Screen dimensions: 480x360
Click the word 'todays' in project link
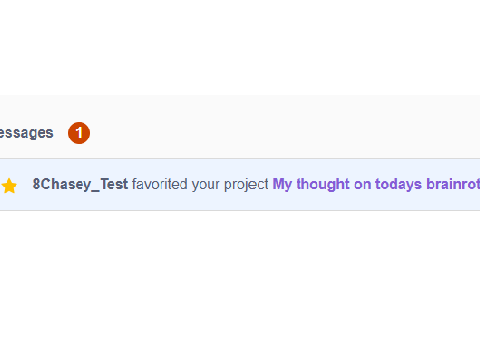[398, 184]
